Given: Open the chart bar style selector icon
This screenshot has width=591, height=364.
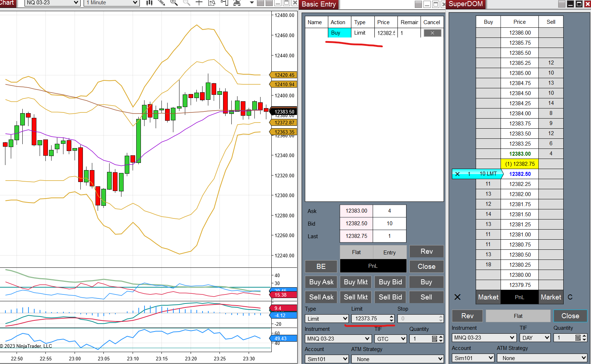Looking at the screenshot, I should [149, 3].
